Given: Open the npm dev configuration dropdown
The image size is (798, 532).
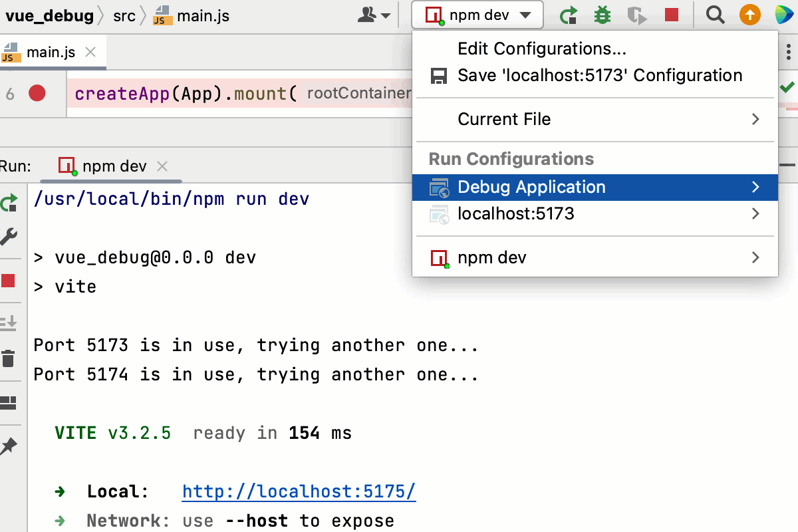Looking at the screenshot, I should tap(477, 15).
